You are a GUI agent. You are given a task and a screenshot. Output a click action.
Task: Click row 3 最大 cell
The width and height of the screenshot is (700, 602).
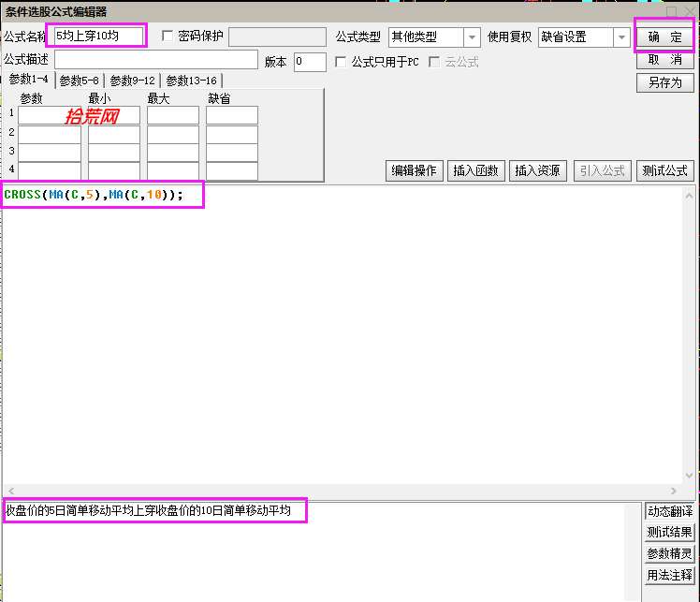(173, 153)
